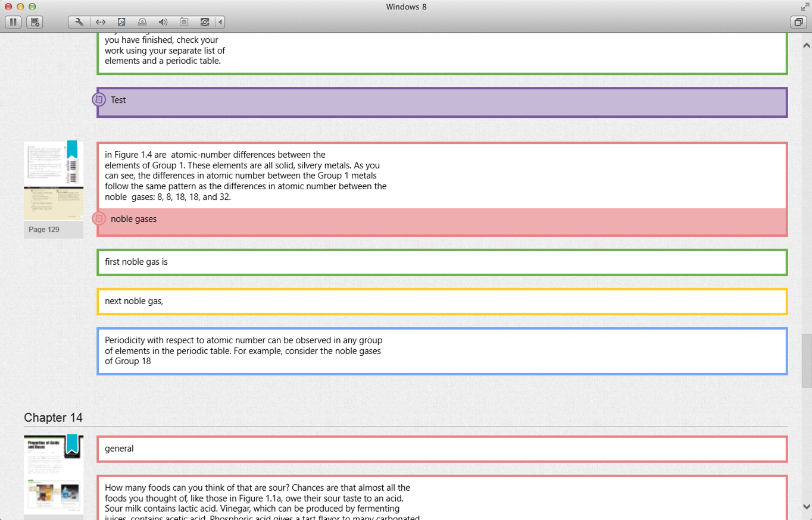Click the Unity view button at top right
The image size is (812, 520).
798,22
